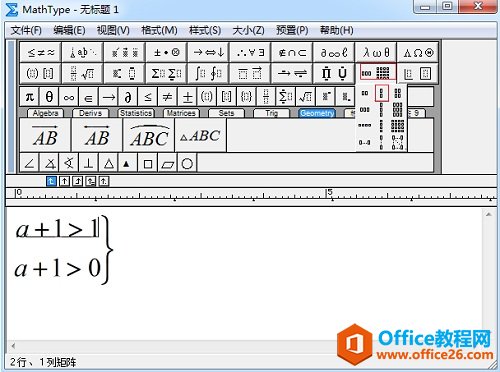Insert the curly braces template
This screenshot has width=500, height=372.
click(246, 97)
